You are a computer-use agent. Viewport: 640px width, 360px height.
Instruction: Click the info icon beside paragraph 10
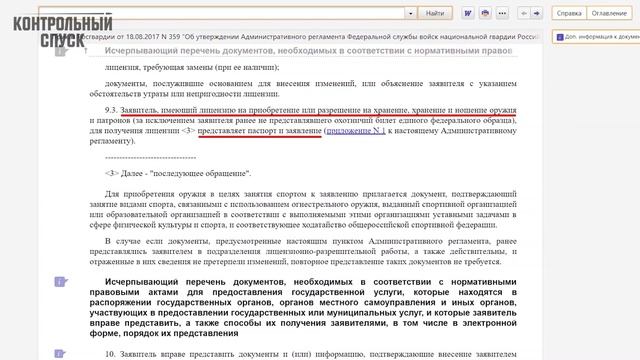pos(60,353)
